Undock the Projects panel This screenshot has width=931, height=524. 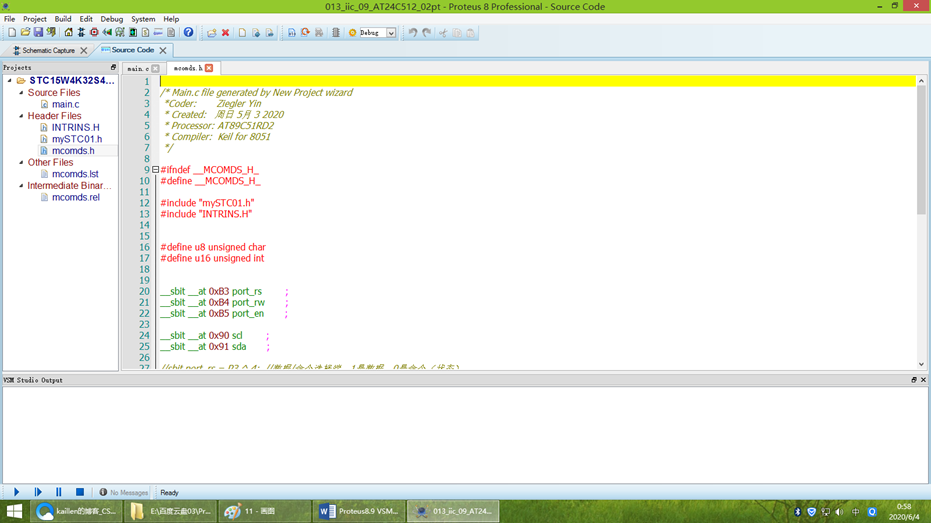[113, 67]
